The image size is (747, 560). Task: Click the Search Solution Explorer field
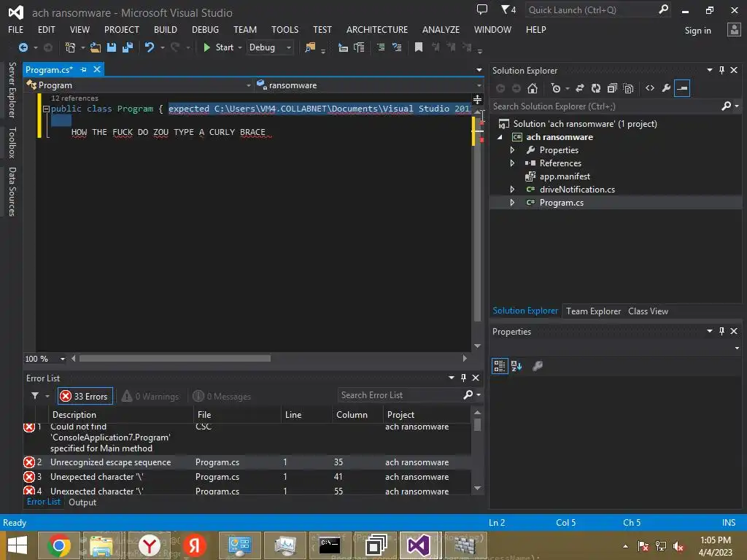(605, 106)
